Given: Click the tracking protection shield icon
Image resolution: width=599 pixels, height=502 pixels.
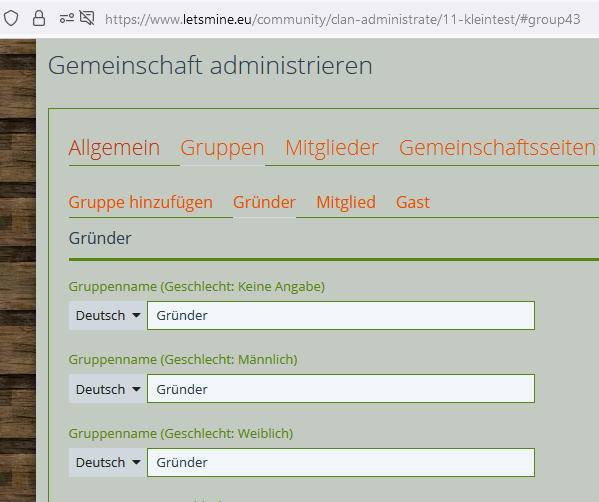Looking at the screenshot, I should click(x=11, y=18).
